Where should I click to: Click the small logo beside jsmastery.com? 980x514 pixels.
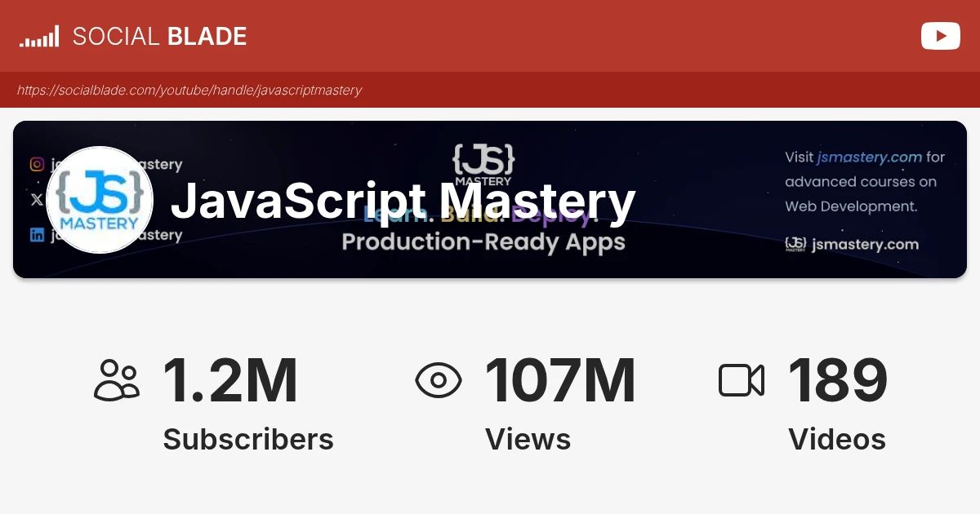pyautogui.click(x=795, y=244)
